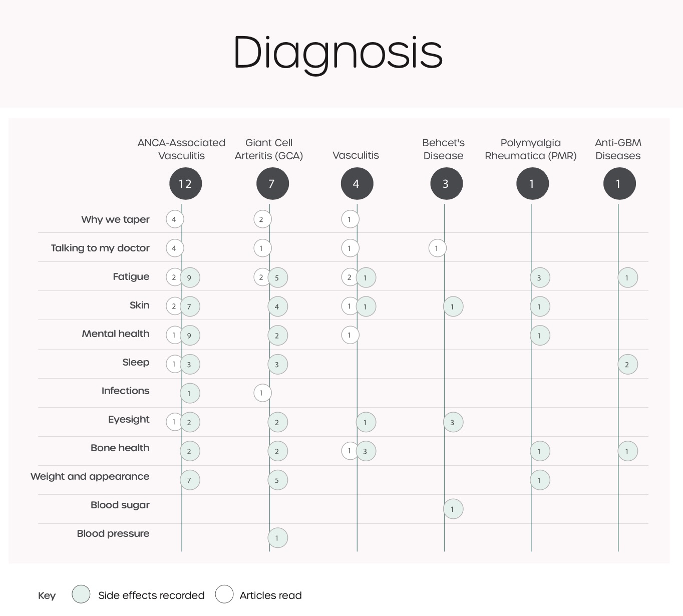Viewport: 683px width, 616px height.
Task: Click the Diagnosis page title
Action: [x=338, y=52]
